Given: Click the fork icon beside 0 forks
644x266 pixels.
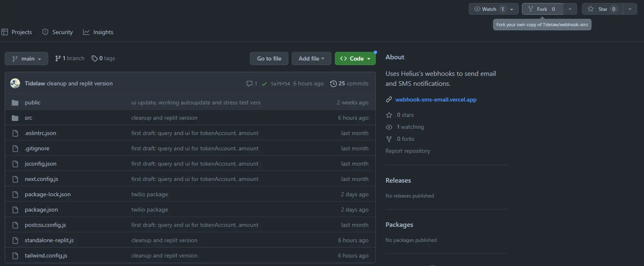Looking at the screenshot, I should [389, 139].
